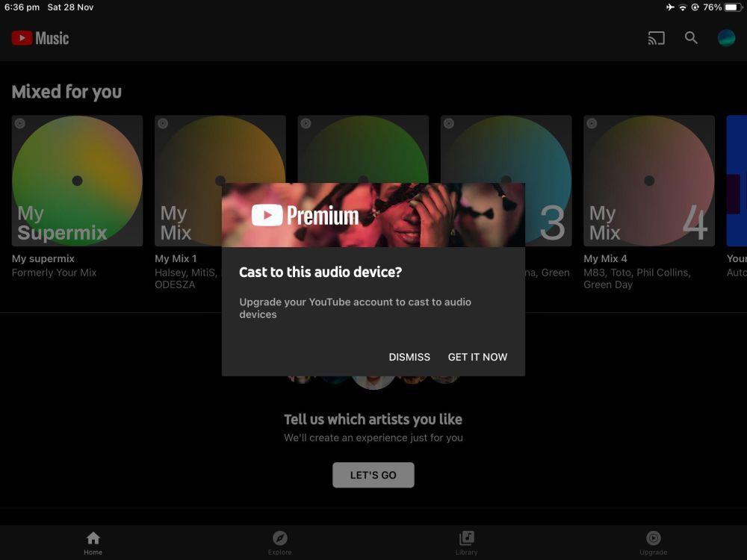
Task: Tap the LET'S GO button
Action: click(373, 475)
